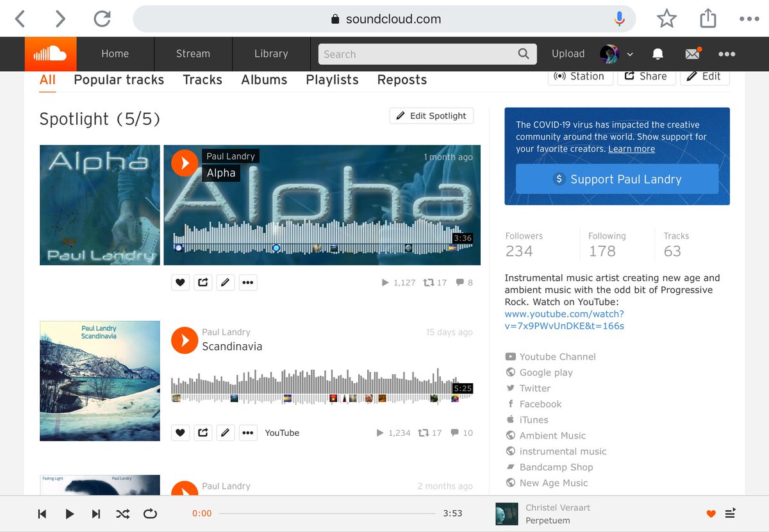The width and height of the screenshot is (769, 532).
Task: Open notifications bell
Action: 657,54
